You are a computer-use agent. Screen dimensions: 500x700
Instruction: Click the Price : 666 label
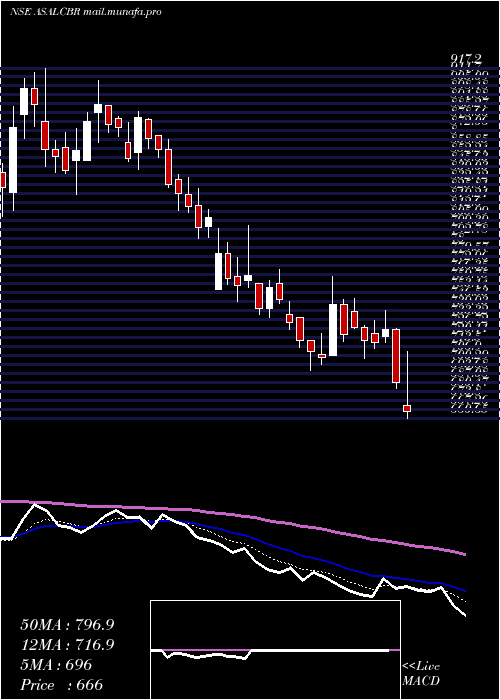click(62, 685)
